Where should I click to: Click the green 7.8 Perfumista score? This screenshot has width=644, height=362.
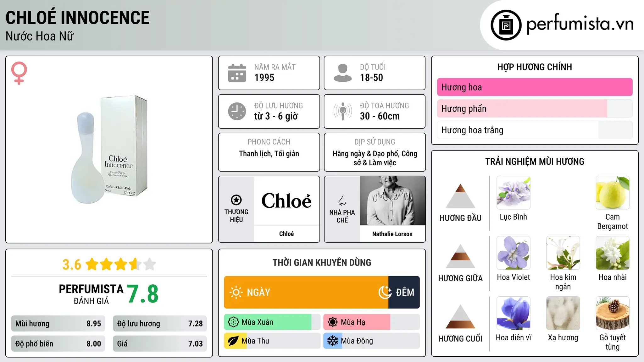143,294
